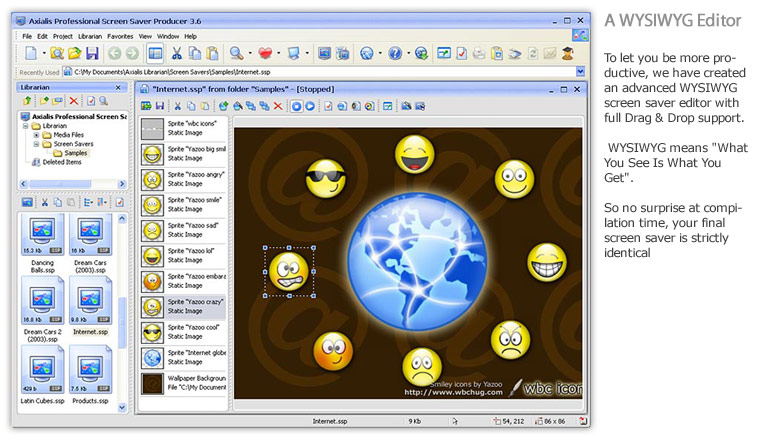Click the Librarian tree horizontal scrollbar
This screenshot has width=760, height=440.
pyautogui.click(x=73, y=184)
